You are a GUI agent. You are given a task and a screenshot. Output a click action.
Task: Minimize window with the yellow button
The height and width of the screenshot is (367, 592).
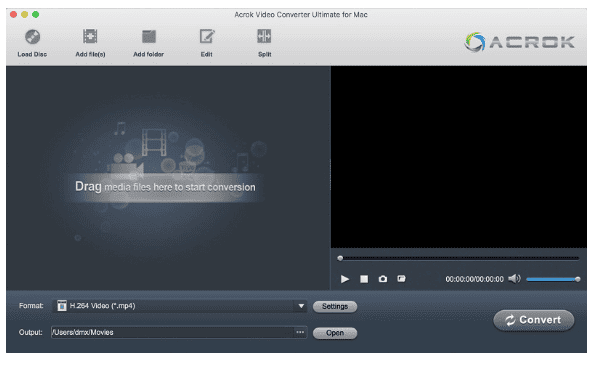25,14
